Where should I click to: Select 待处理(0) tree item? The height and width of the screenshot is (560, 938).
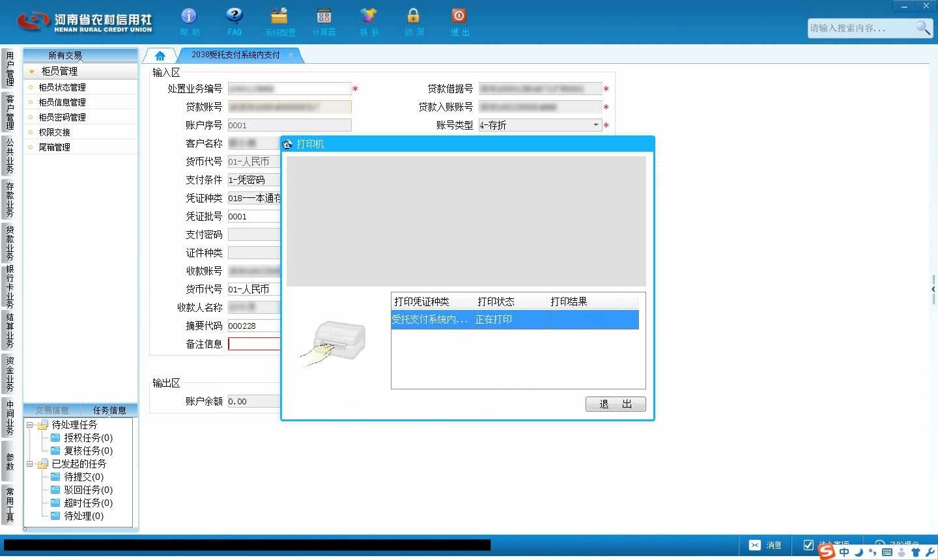point(83,516)
